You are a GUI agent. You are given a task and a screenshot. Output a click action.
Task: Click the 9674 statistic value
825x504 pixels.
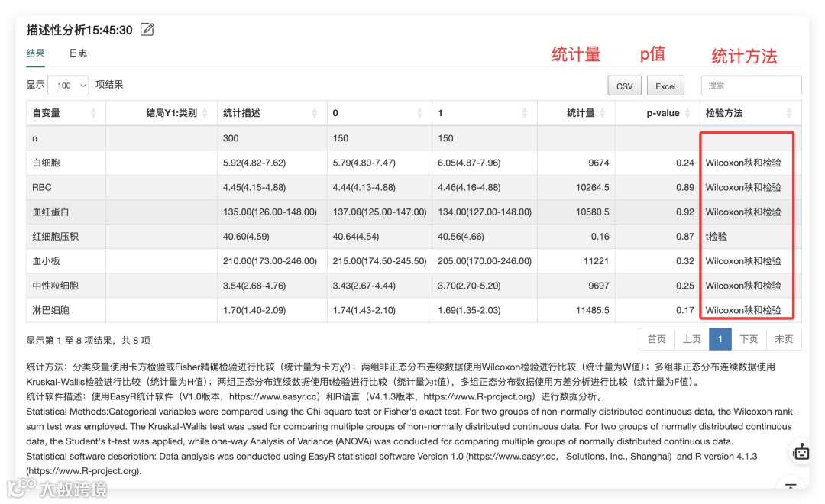(599, 163)
